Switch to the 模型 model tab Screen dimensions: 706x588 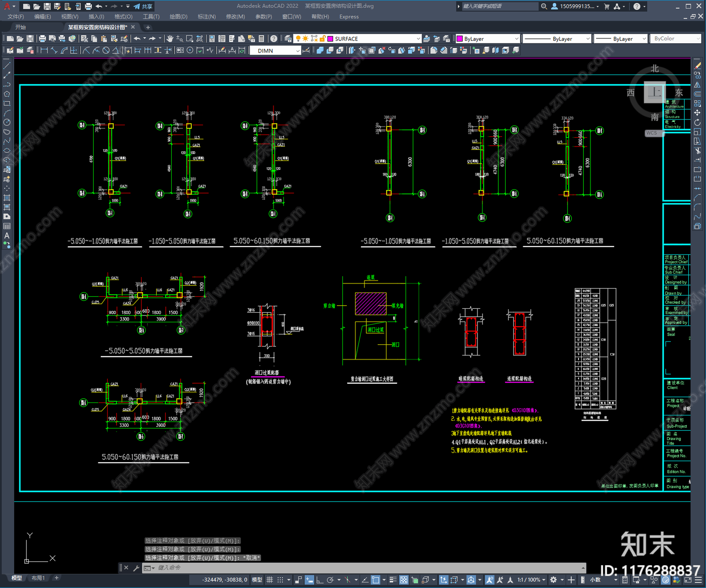[17, 578]
